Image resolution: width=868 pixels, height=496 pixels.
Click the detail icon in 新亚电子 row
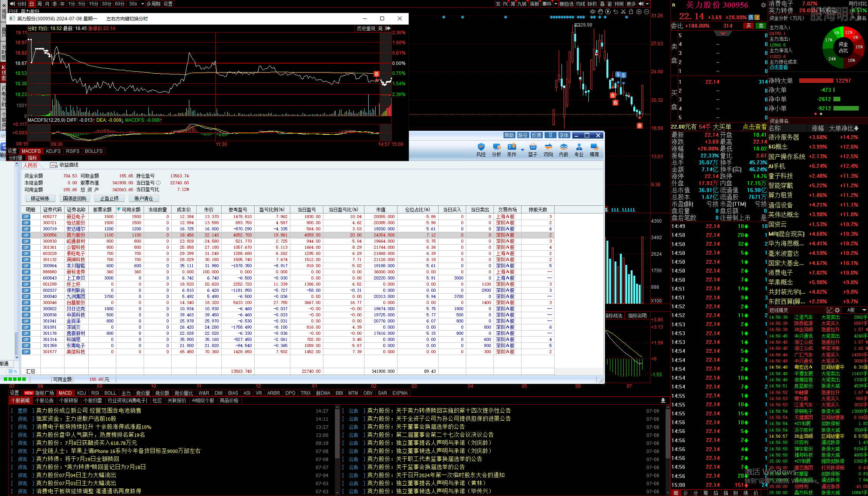(x=26, y=217)
